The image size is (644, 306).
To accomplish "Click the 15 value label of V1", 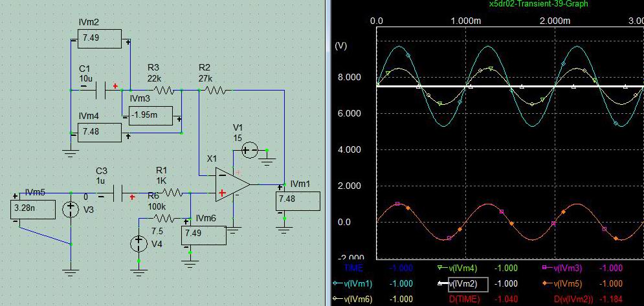I will (238, 138).
